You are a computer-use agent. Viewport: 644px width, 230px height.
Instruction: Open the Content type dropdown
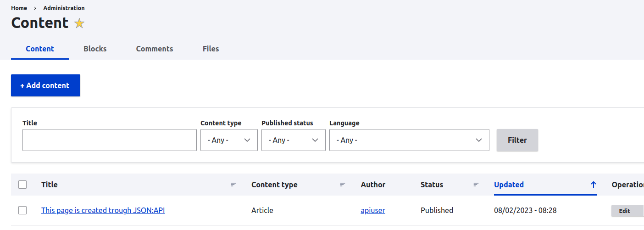pos(229,140)
